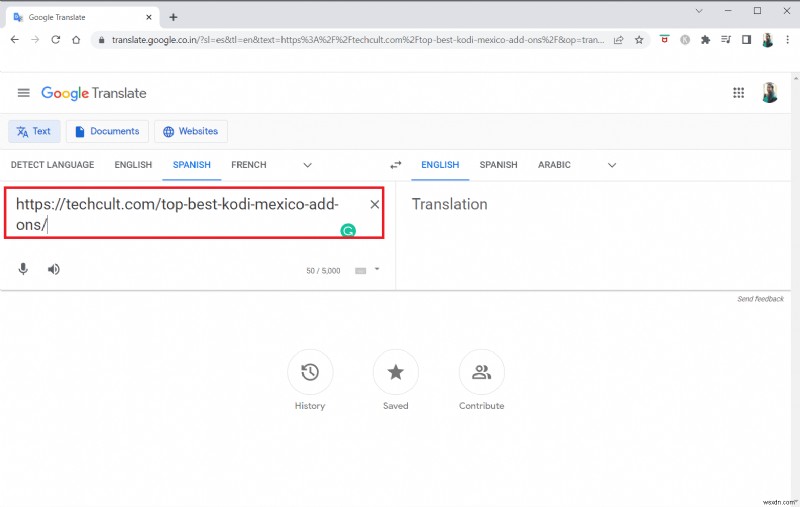800x507 pixels.
Task: Click the browser forward arrow
Action: 35,40
